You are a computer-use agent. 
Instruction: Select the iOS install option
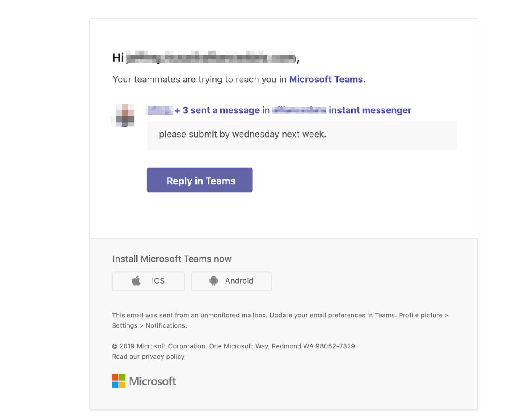(x=148, y=281)
